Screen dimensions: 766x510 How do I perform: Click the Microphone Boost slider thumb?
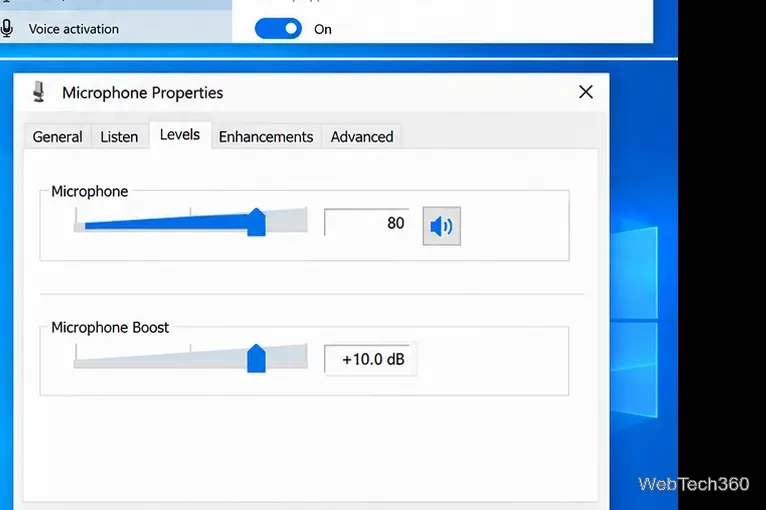(256, 358)
